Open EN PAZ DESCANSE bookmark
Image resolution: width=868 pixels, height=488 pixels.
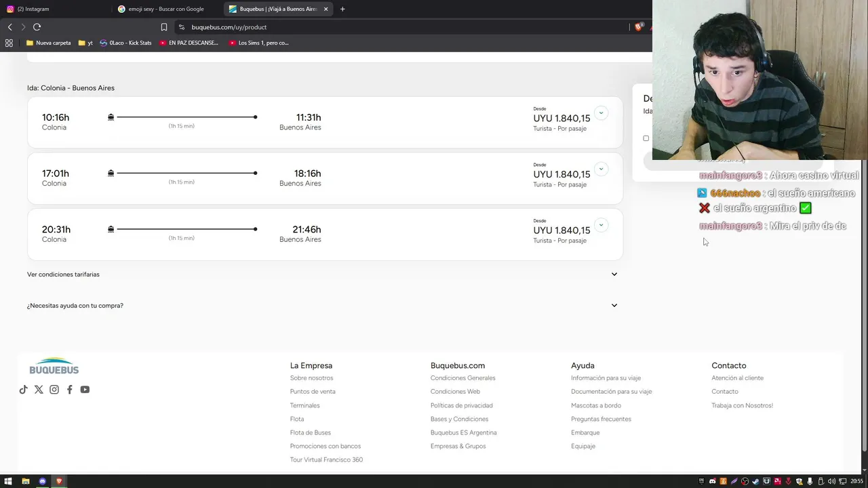point(189,43)
